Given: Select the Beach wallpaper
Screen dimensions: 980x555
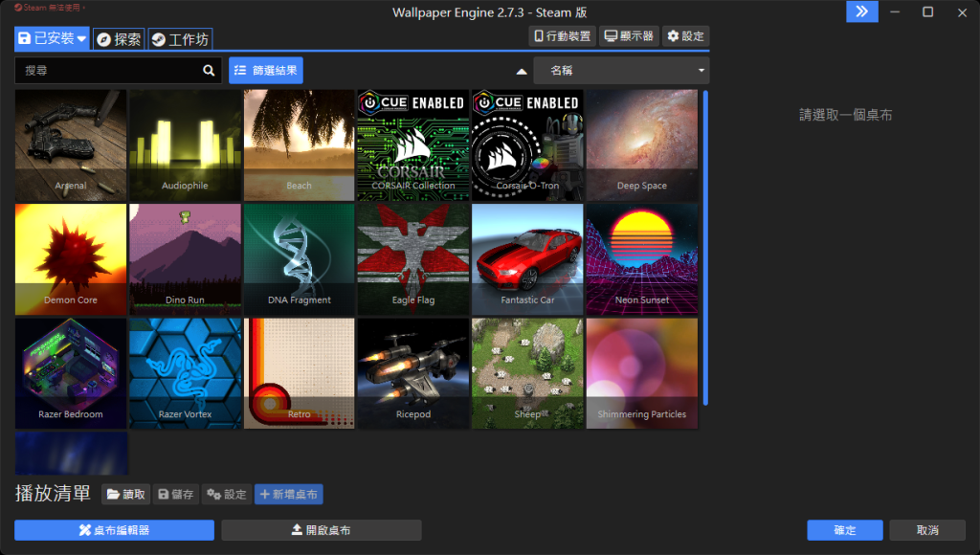Looking at the screenshot, I should (x=300, y=145).
